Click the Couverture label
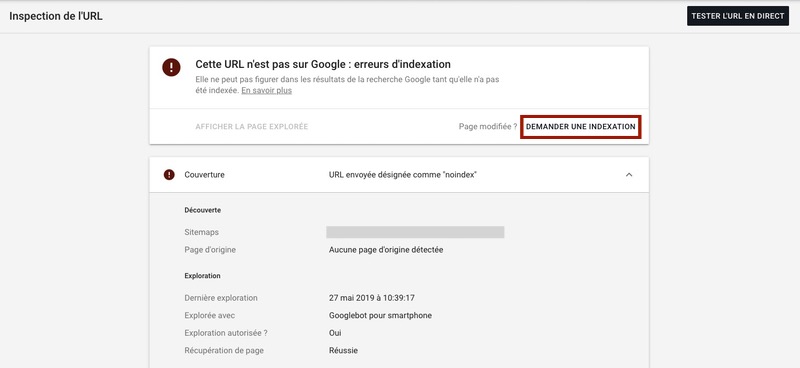The width and height of the screenshot is (800, 368). click(x=204, y=175)
